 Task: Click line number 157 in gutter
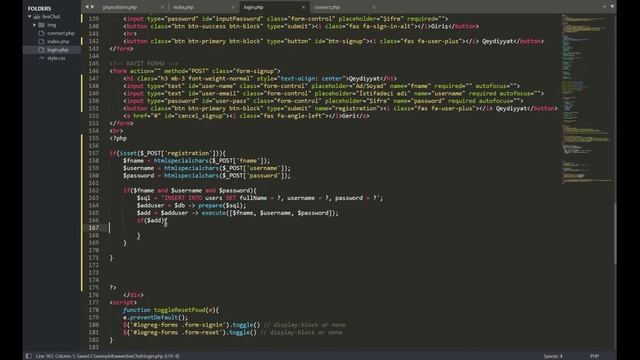(x=93, y=153)
